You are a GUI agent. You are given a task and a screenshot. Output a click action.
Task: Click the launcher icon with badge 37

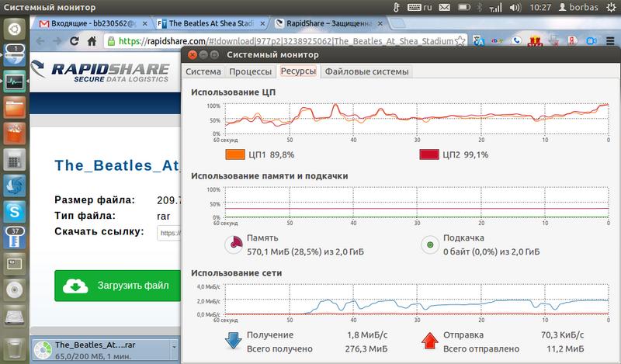(15, 237)
